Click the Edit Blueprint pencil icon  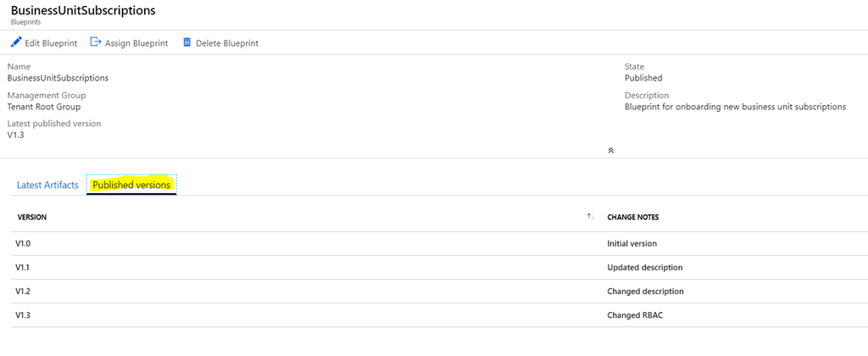tap(16, 42)
